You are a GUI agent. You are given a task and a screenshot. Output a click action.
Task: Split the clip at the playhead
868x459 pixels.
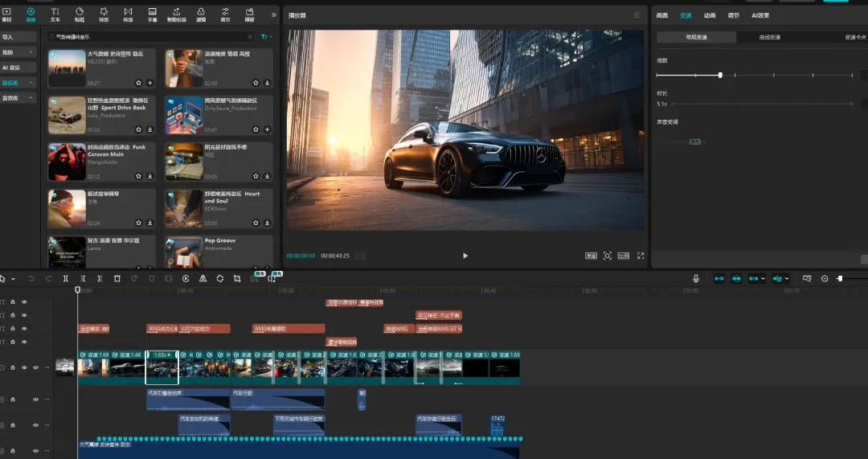[65, 278]
